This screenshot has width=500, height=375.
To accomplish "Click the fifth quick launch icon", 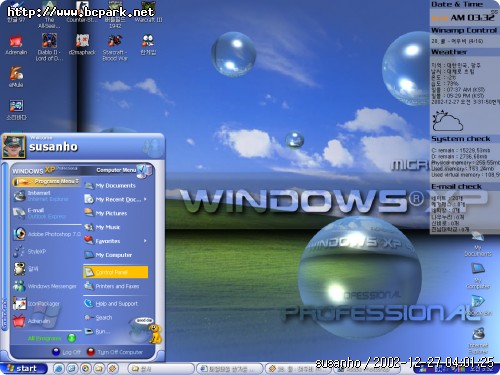I will click(x=112, y=368).
